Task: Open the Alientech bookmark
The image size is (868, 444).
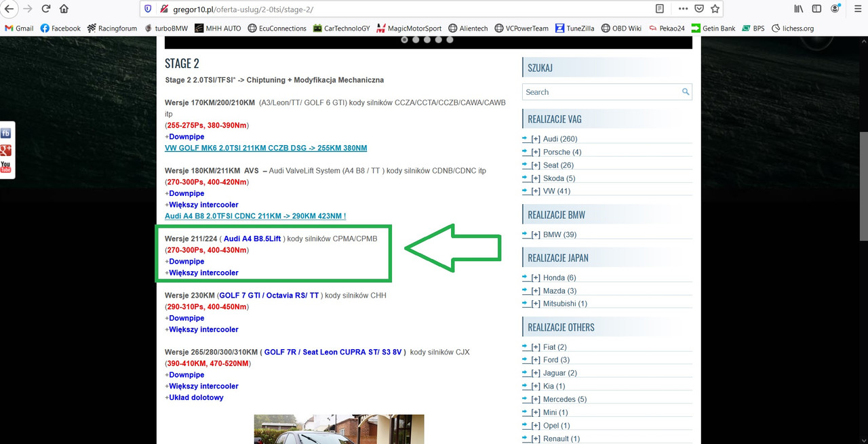Action: [x=467, y=28]
